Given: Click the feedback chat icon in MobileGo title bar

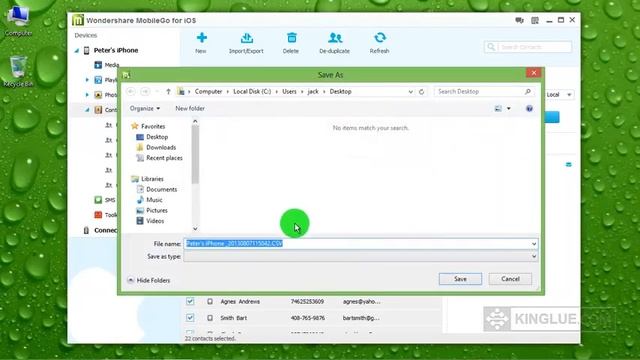Looking at the screenshot, I should [519, 20].
